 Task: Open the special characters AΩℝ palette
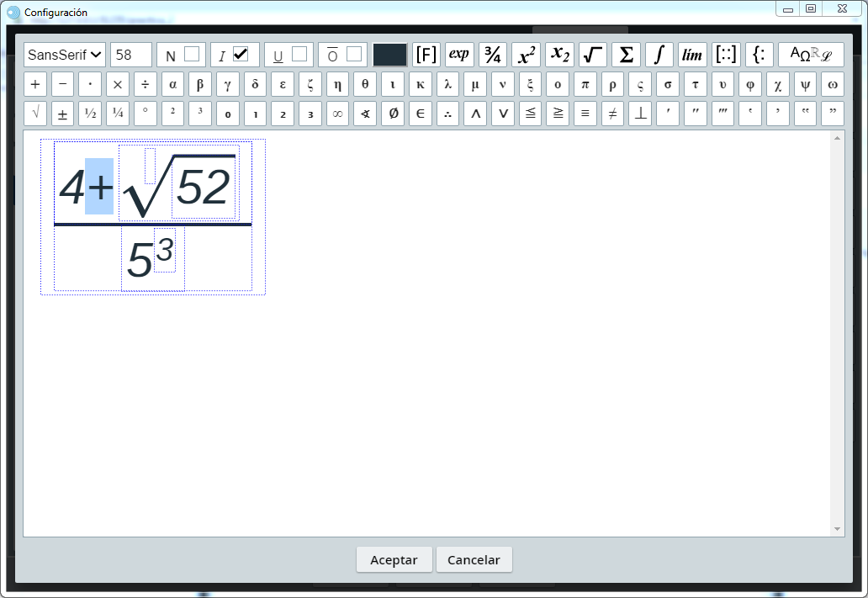click(811, 55)
